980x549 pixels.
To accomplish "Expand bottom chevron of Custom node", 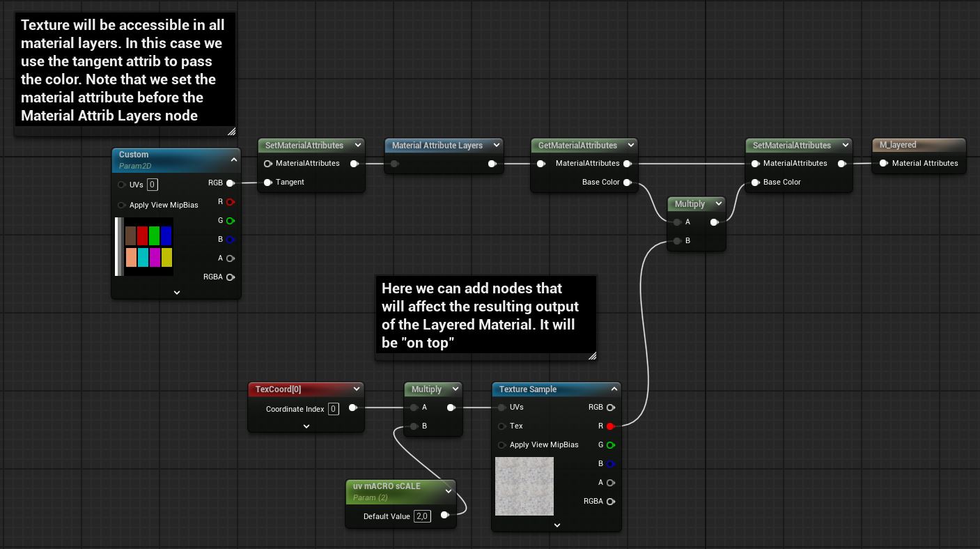I will 177,293.
